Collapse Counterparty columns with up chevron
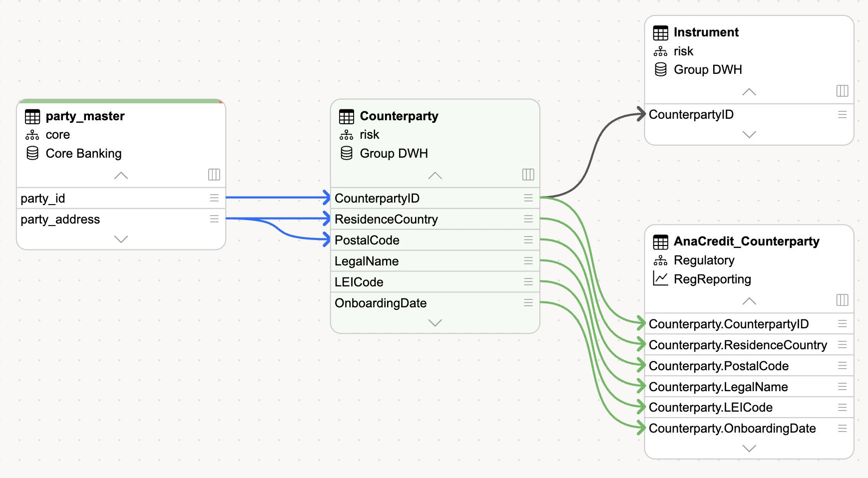The width and height of the screenshot is (868, 478). click(435, 176)
